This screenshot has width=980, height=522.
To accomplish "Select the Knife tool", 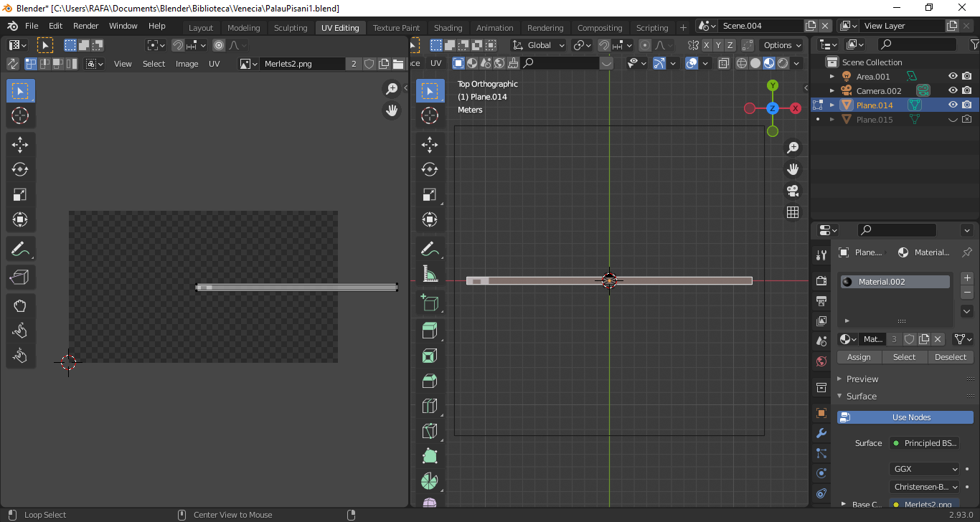I will [430, 431].
